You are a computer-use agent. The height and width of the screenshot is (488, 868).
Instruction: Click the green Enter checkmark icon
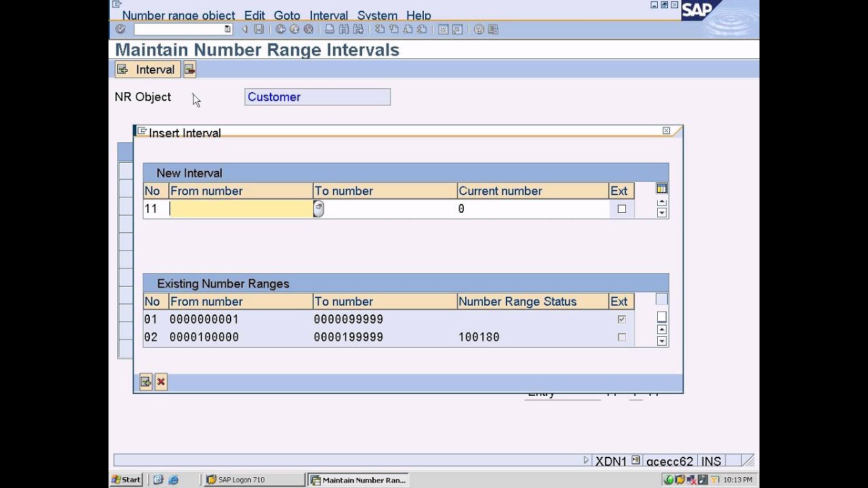(121, 29)
